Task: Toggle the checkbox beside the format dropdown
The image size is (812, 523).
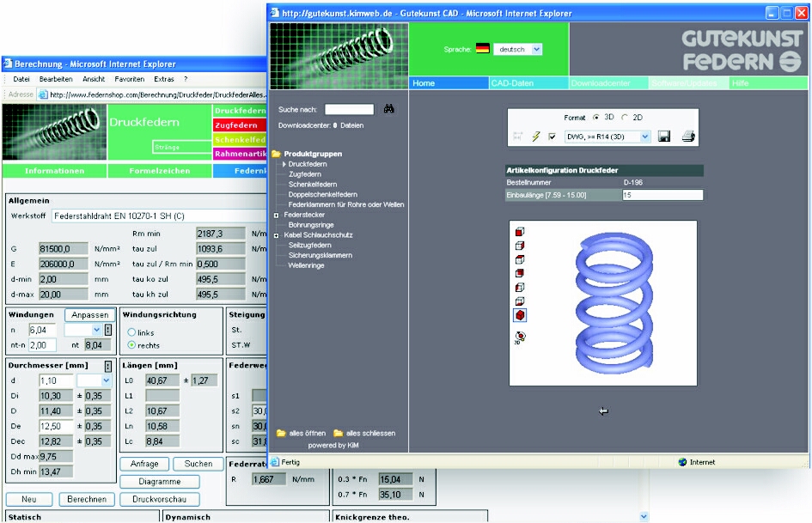Action: coord(552,137)
